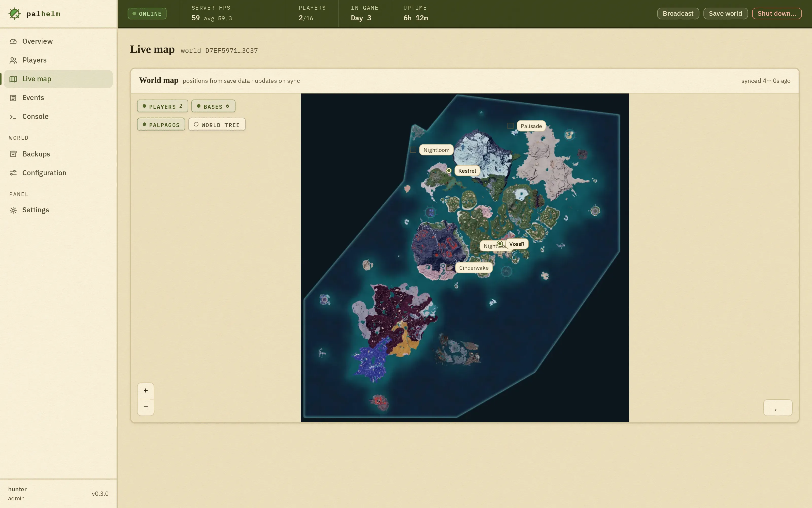Click the Broadcast button
This screenshot has width=812, height=508.
[678, 13]
